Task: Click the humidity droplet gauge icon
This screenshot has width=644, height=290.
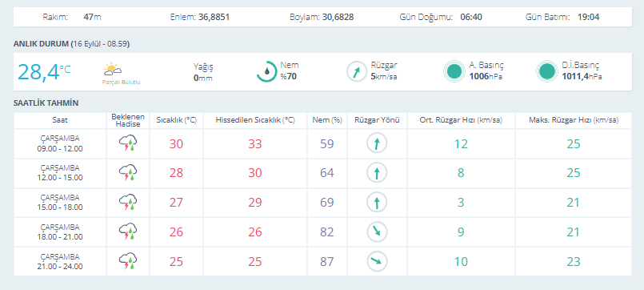Action: (267, 71)
